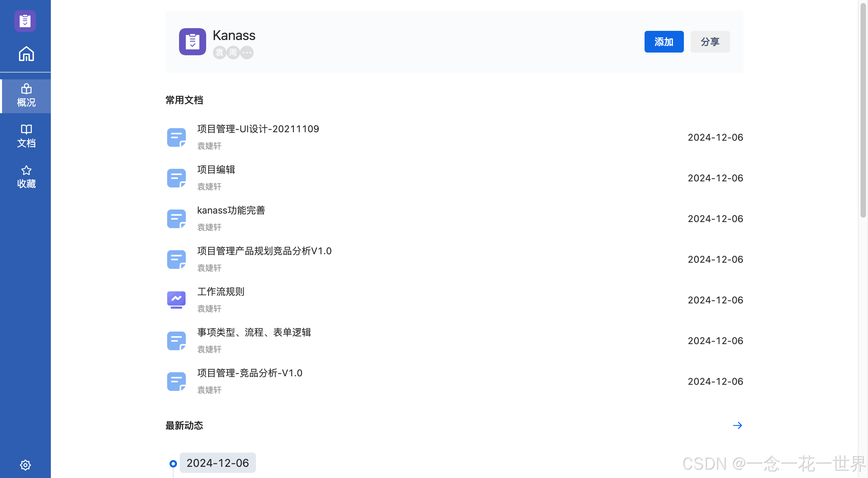Open the 文档 documents sidebar tab
This screenshot has height=478, width=868.
click(26, 136)
